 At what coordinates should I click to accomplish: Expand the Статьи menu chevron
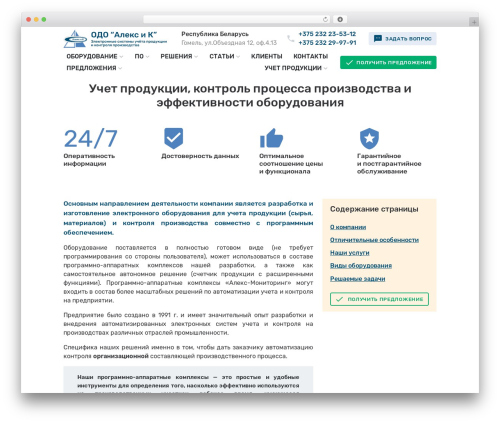coord(238,57)
